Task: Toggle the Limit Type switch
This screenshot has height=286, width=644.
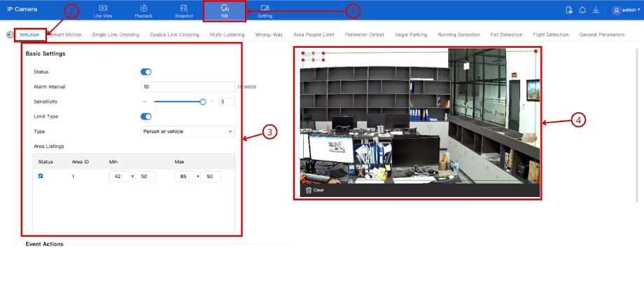Action: tap(146, 116)
